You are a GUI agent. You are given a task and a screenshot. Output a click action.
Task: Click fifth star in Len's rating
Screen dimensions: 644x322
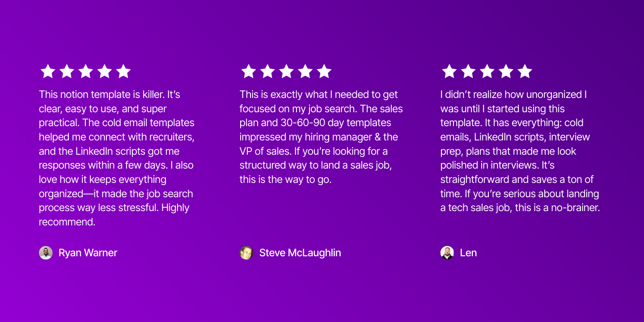pos(525,71)
